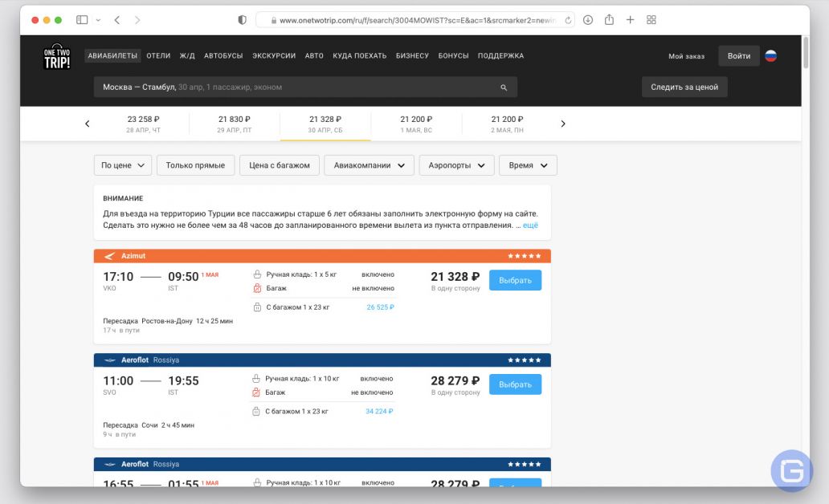The height and width of the screenshot is (504, 829).
Task: Choose the Aeroflot 11:00 flight for 28 279 ₽
Action: [x=515, y=384]
